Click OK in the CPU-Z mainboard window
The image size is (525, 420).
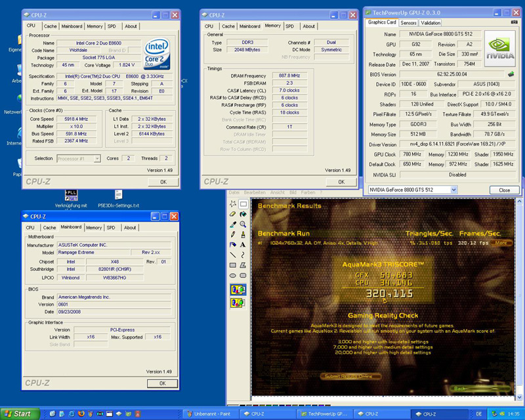(x=162, y=383)
